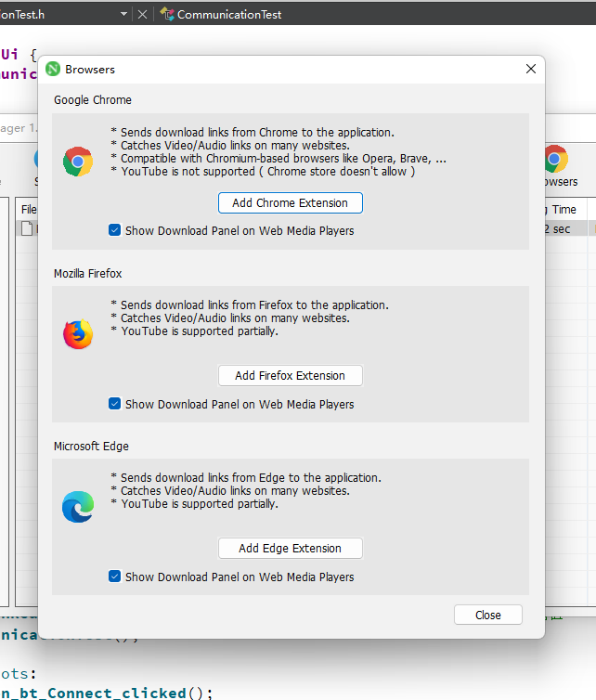The width and height of the screenshot is (596, 700).
Task: Uncheck Show Download Panel under Microsoft Edge
Action: point(115,577)
